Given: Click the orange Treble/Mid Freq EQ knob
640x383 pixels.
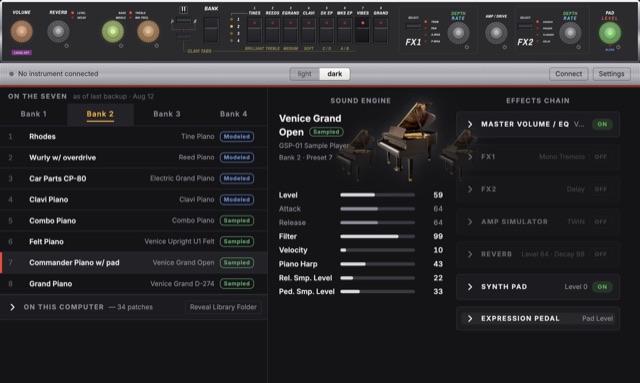Looking at the screenshot, I should point(148,31).
